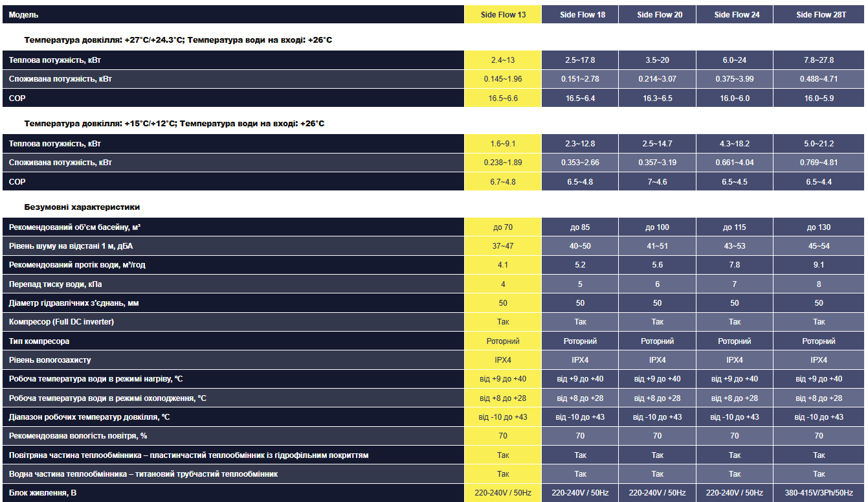The height and width of the screenshot is (502, 868).
Task: Click the Модель header label
Action: (x=23, y=15)
